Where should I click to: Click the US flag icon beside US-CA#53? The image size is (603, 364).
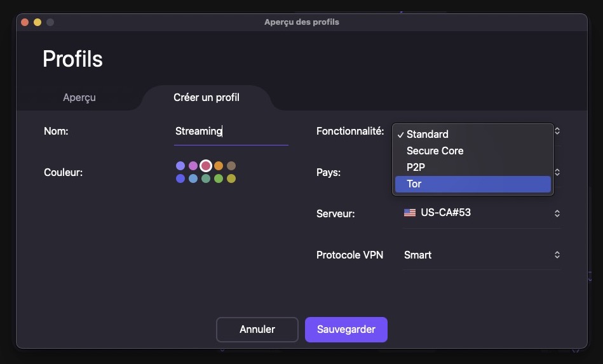coord(410,213)
